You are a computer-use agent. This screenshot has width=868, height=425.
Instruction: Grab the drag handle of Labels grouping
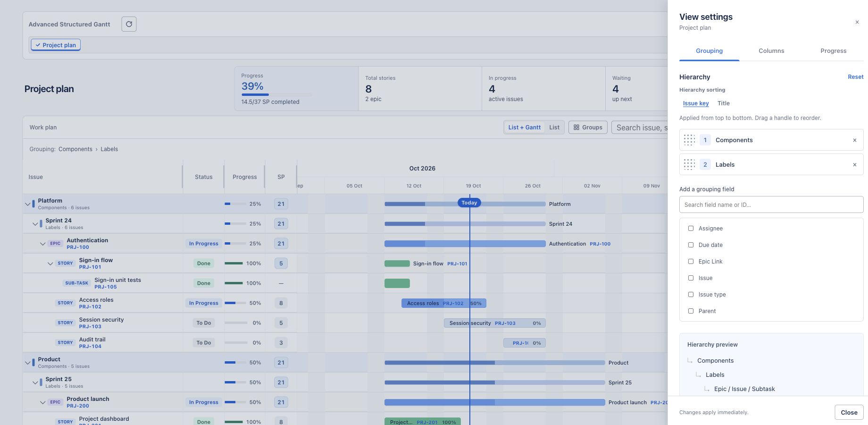[x=689, y=164]
